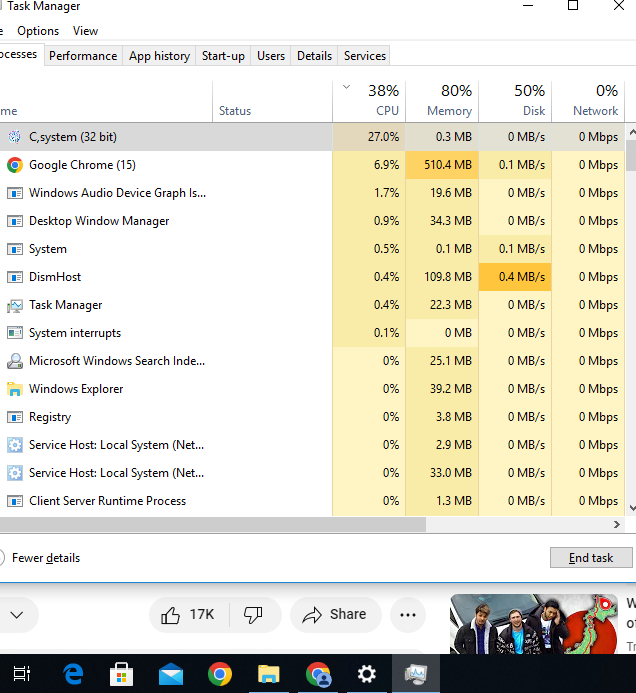
Task: Expand the chevron-down button in the browser page
Action: 17,614
